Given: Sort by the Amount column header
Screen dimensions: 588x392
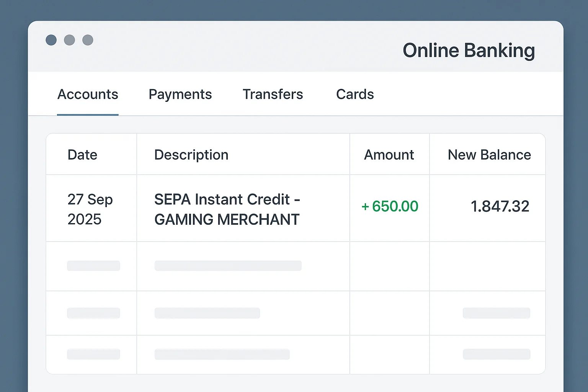Looking at the screenshot, I should click(389, 155).
